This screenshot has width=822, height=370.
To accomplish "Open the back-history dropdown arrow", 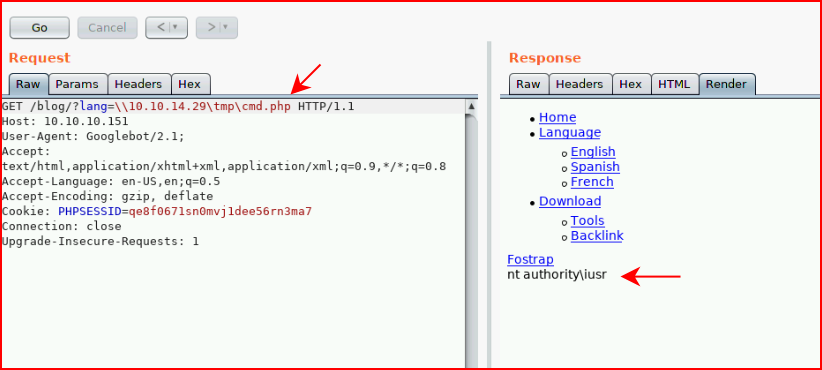I will coord(176,28).
